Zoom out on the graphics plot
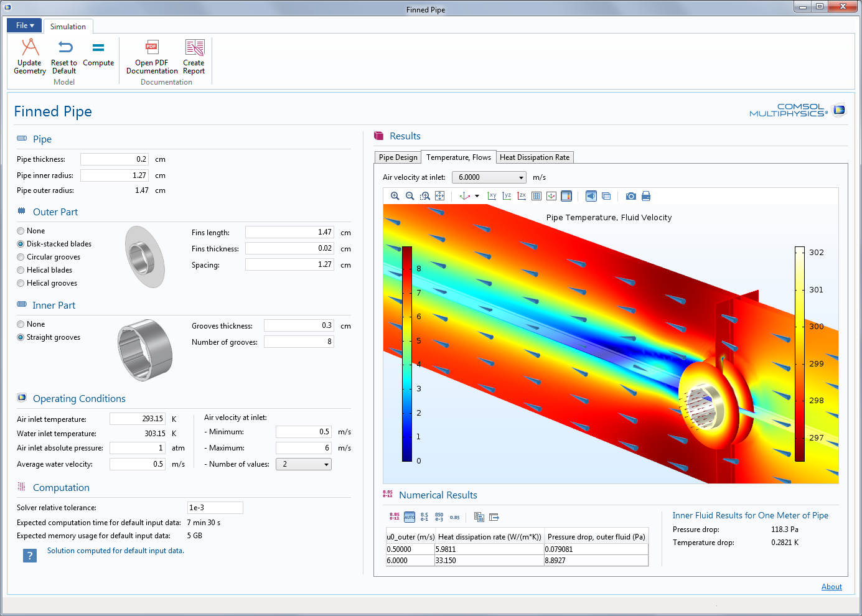 click(x=410, y=196)
